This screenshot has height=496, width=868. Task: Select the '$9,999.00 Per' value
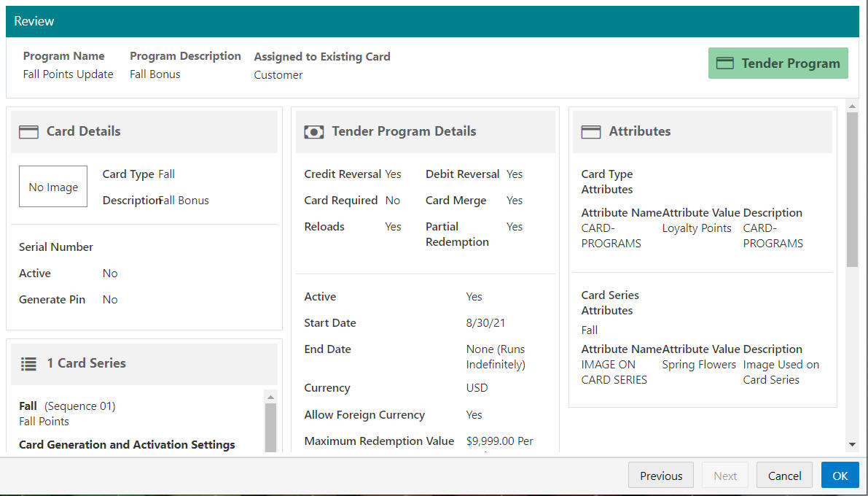[500, 441]
